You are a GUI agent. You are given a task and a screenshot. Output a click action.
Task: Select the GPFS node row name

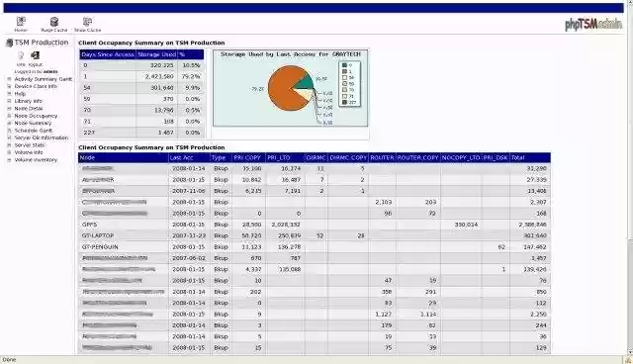pyautogui.click(x=89, y=225)
